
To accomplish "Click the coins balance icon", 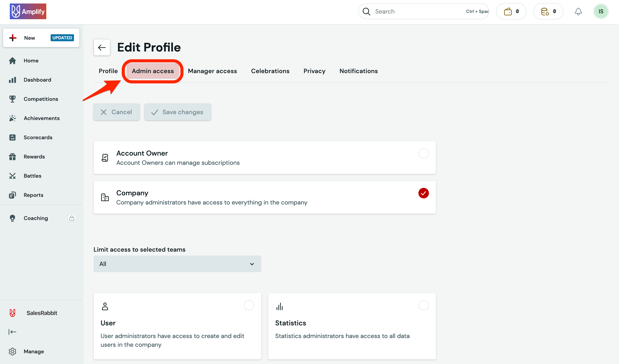I will coord(545,12).
